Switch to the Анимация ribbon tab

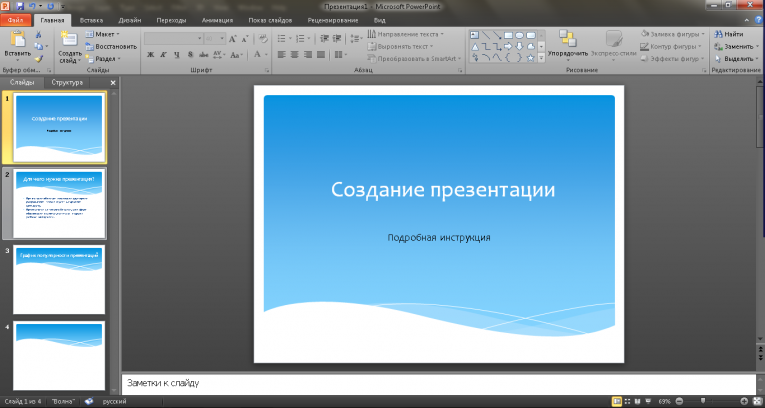pyautogui.click(x=217, y=20)
